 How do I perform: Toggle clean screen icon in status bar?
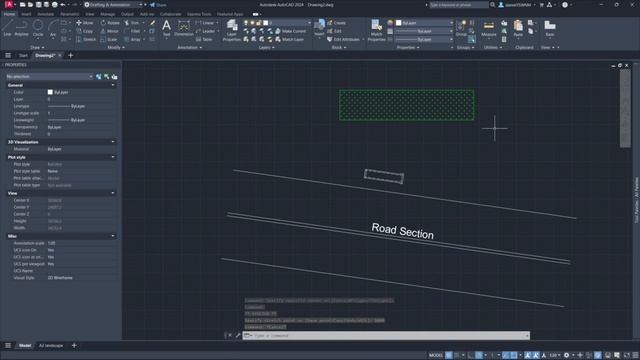click(x=627, y=355)
